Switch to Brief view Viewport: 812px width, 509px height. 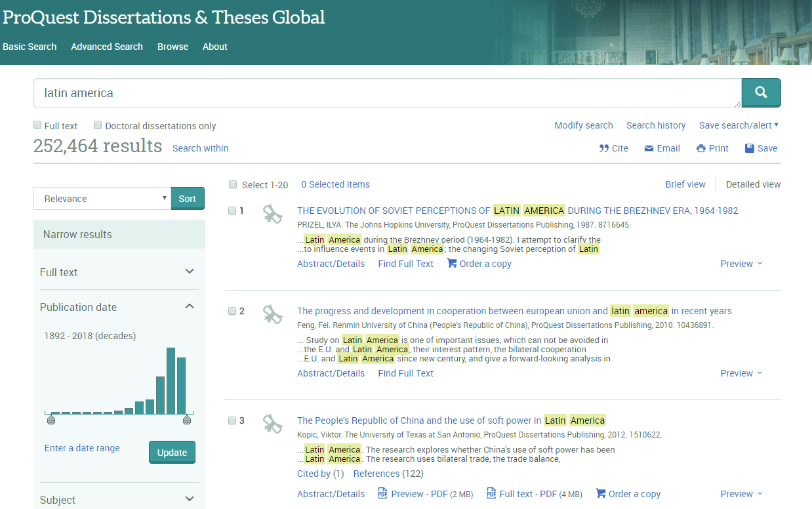685,184
